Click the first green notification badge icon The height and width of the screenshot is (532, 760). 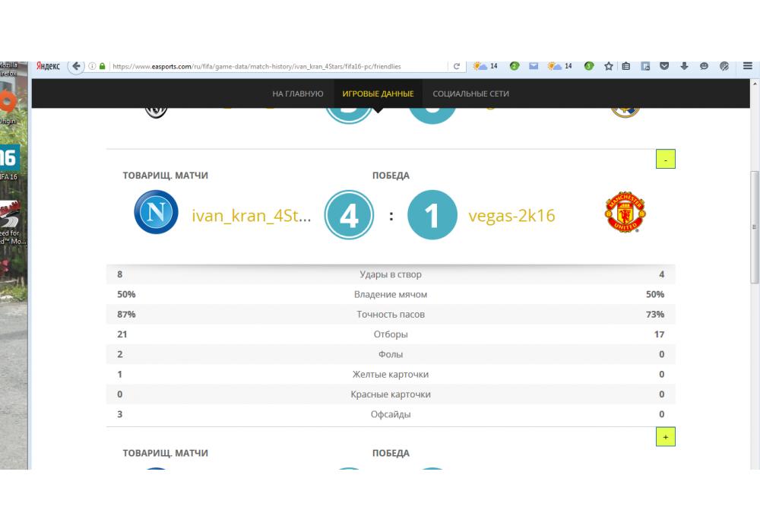tap(515, 66)
